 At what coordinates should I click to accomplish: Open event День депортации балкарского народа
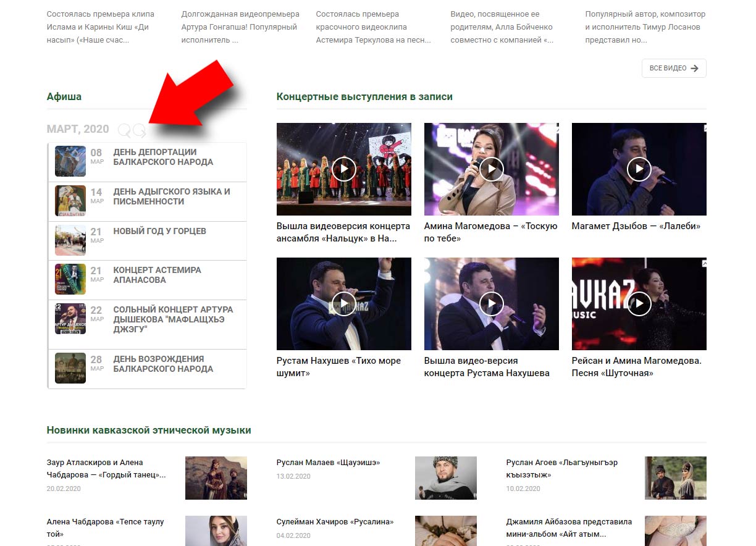pos(163,157)
